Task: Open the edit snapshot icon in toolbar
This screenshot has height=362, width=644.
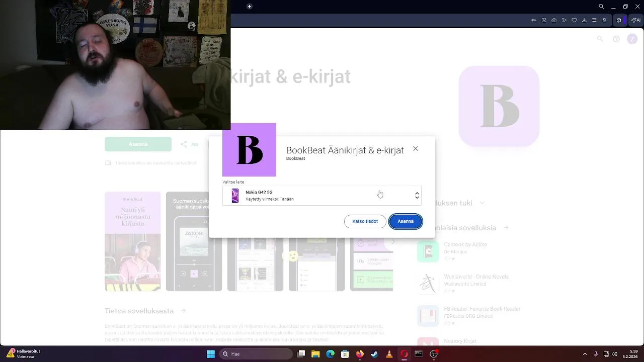Action: coord(544,20)
